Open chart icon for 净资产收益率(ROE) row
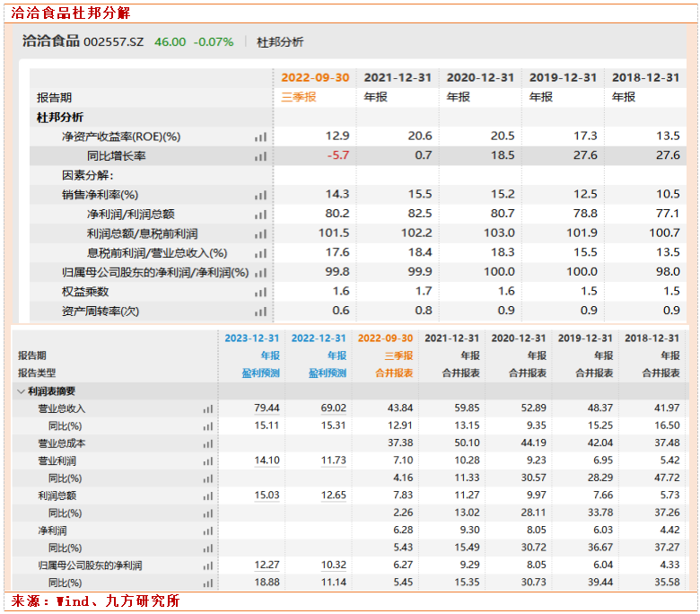The height and width of the screenshot is (614, 700). click(x=260, y=136)
